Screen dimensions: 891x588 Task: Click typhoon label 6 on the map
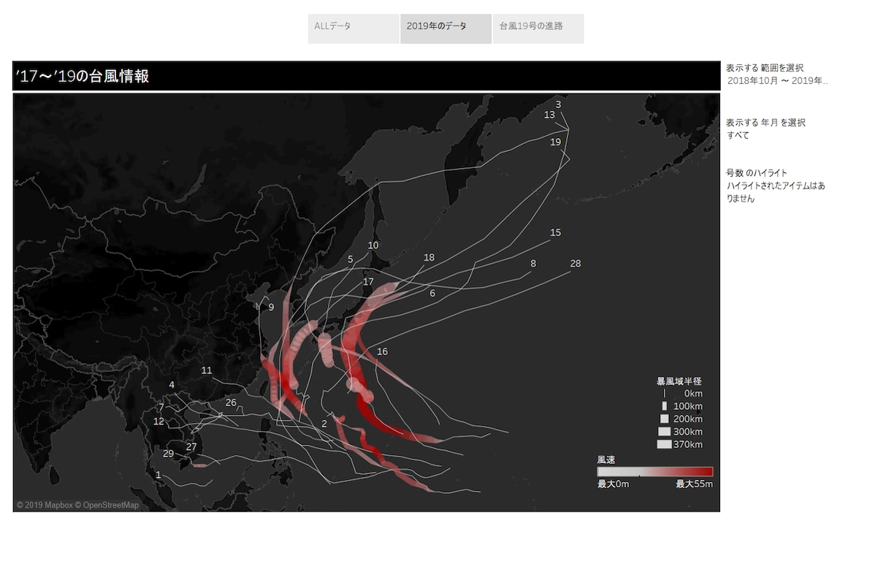(x=432, y=293)
